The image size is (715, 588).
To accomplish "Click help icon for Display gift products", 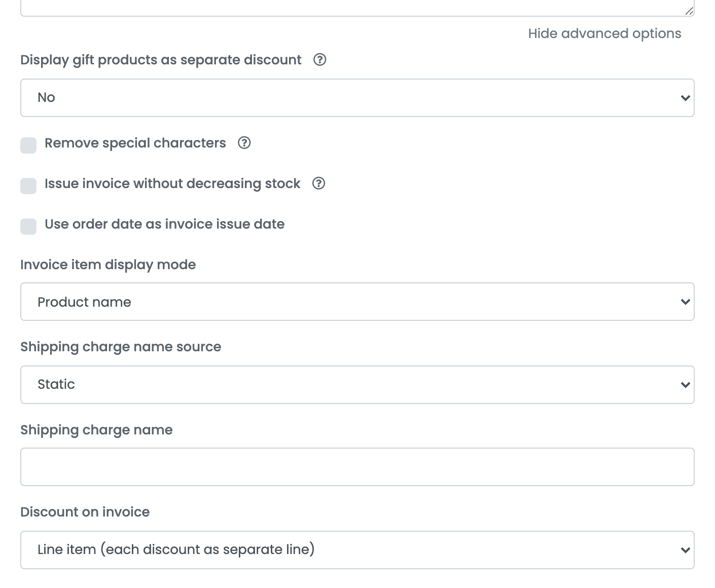I will tap(319, 60).
